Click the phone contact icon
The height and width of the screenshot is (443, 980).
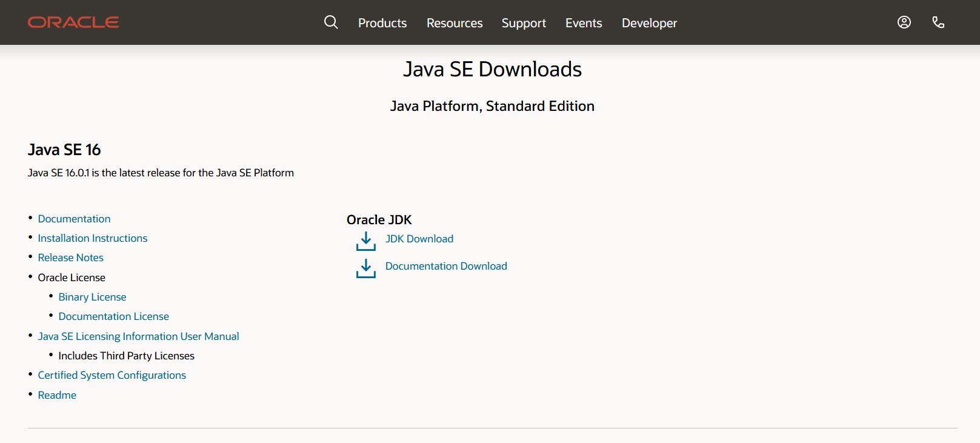click(x=938, y=22)
